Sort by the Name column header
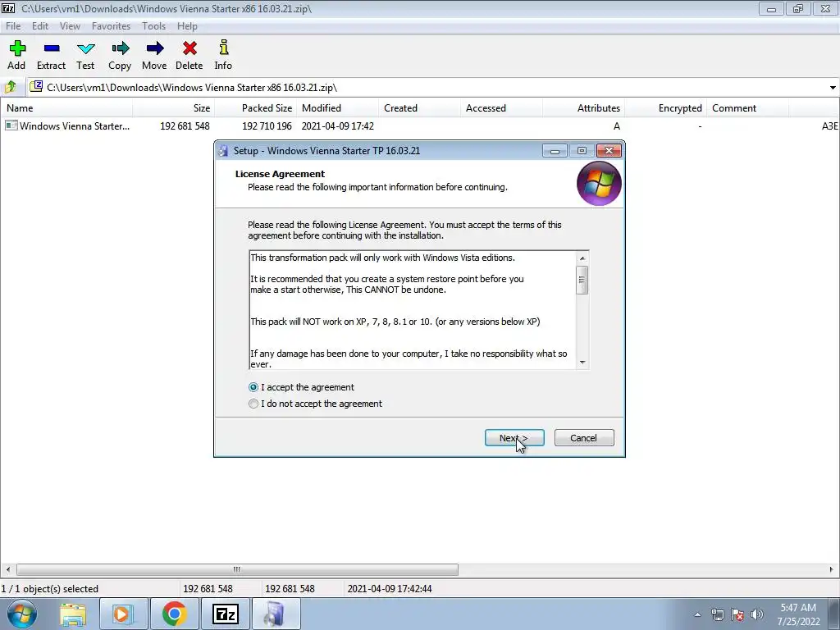Image resolution: width=840 pixels, height=630 pixels. 66,108
